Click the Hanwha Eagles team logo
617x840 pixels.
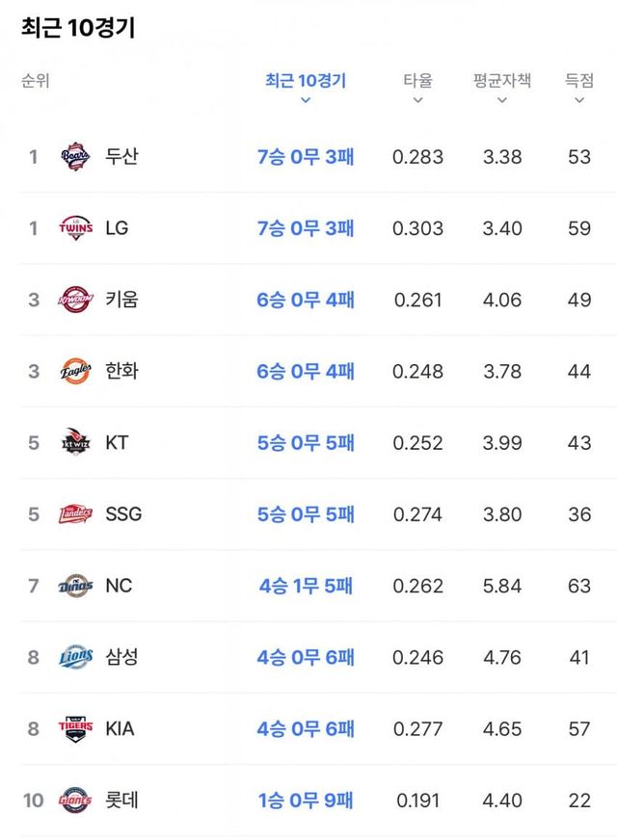[75, 371]
